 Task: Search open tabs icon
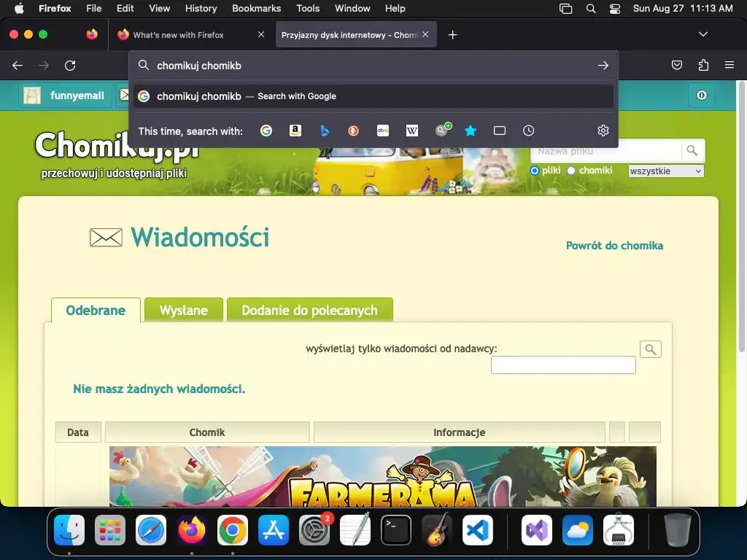pyautogui.click(x=500, y=131)
